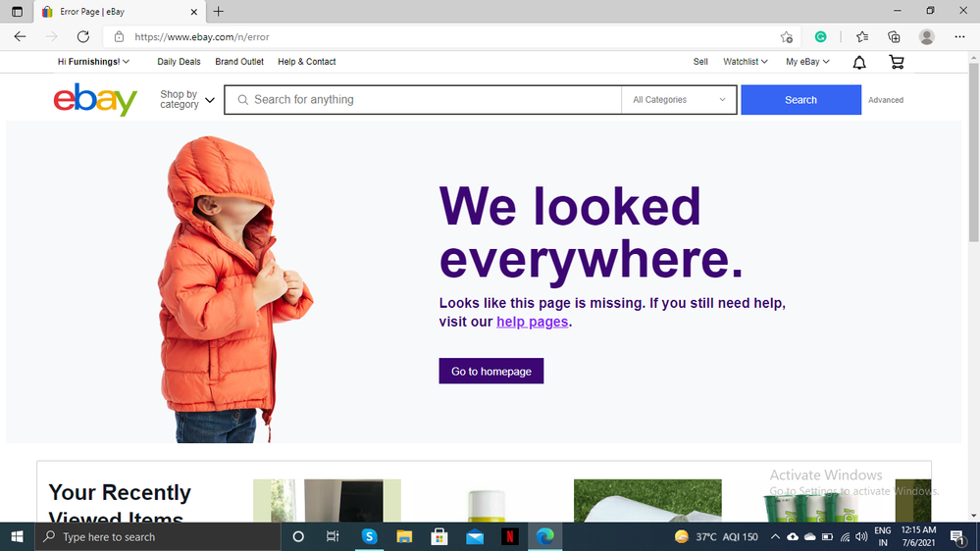This screenshot has width=980, height=551.
Task: Click the page vertical scrollbar thumb
Action: coord(974,152)
